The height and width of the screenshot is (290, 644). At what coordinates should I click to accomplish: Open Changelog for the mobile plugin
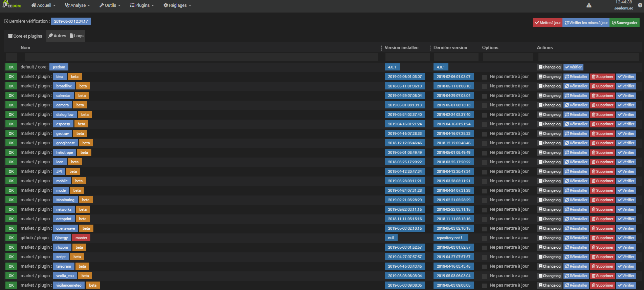550,181
